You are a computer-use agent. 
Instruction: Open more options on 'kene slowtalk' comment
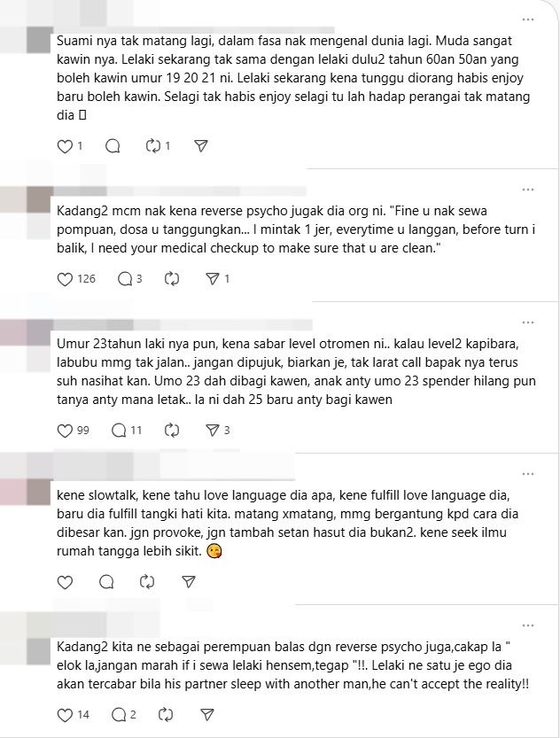coord(528,474)
